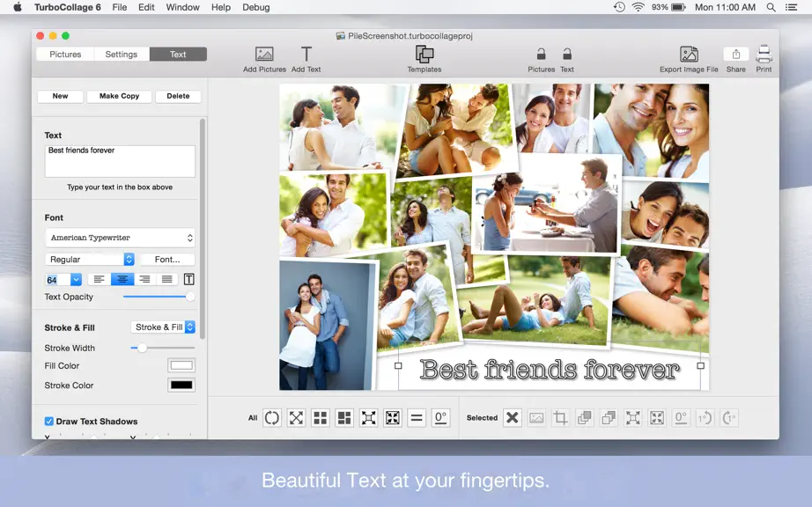812x507 pixels.
Task: Toggle the Pictures lock icon
Action: click(x=541, y=54)
